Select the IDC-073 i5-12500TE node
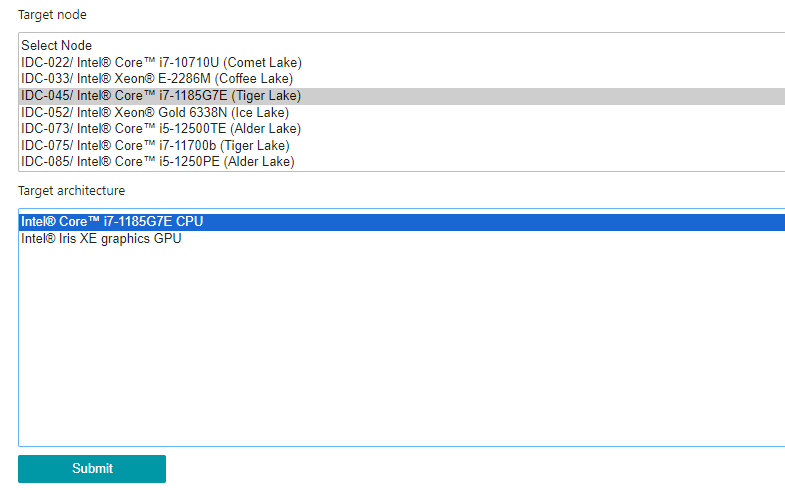Image resolution: width=785 pixels, height=490 pixels. (161, 129)
